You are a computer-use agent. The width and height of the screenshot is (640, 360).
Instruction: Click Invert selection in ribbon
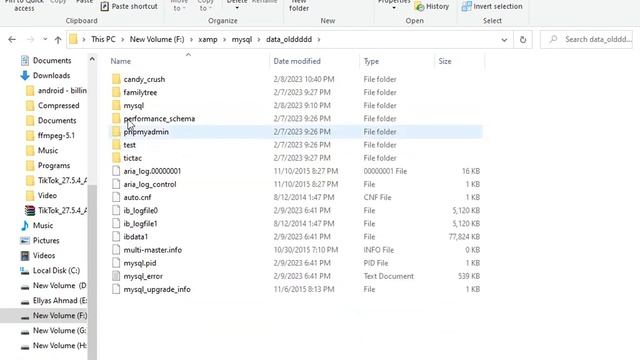tap(492, 7)
